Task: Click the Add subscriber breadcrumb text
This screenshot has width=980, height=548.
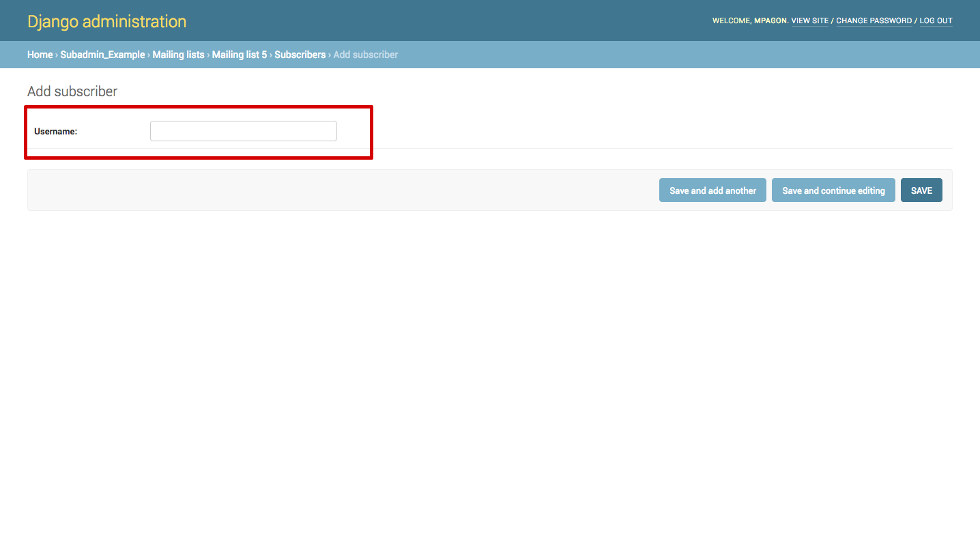Action: pyautogui.click(x=366, y=55)
